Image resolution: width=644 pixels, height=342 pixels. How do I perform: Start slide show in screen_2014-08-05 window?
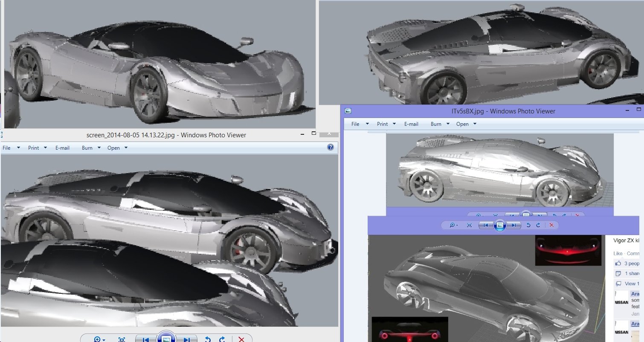pos(166,339)
